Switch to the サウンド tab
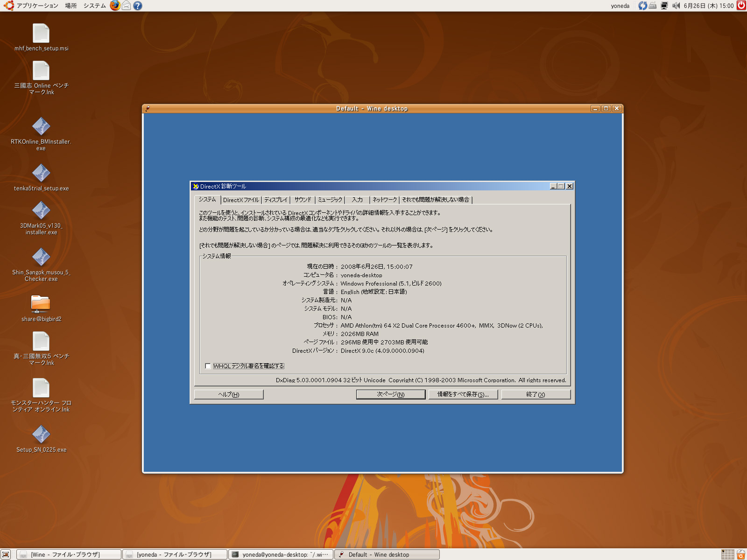This screenshot has width=747, height=560. pyautogui.click(x=303, y=200)
